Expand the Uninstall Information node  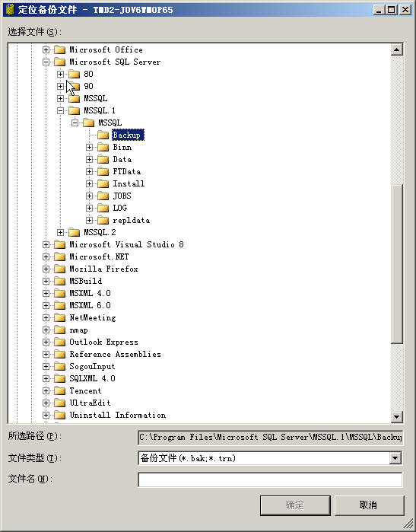coord(46,416)
